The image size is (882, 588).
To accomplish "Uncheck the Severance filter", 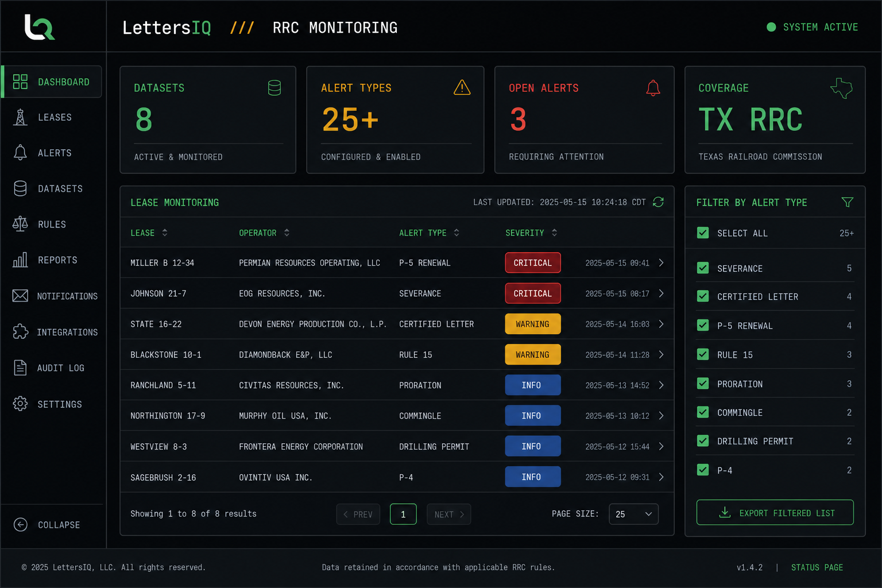I will tap(702, 268).
